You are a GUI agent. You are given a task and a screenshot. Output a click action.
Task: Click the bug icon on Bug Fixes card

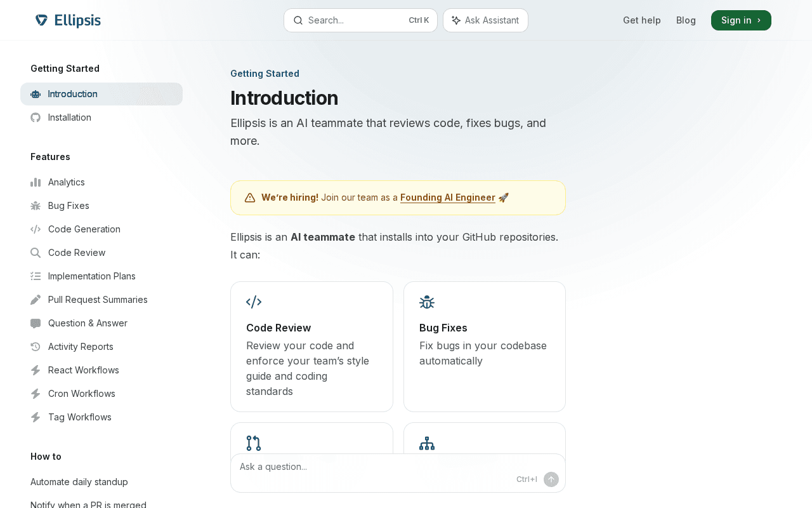427,302
